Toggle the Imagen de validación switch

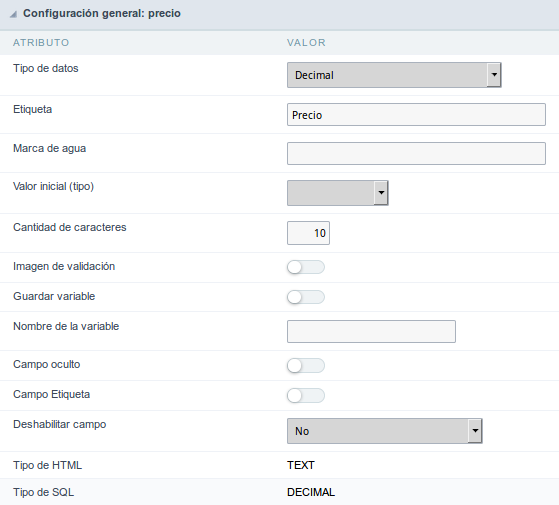click(x=306, y=267)
